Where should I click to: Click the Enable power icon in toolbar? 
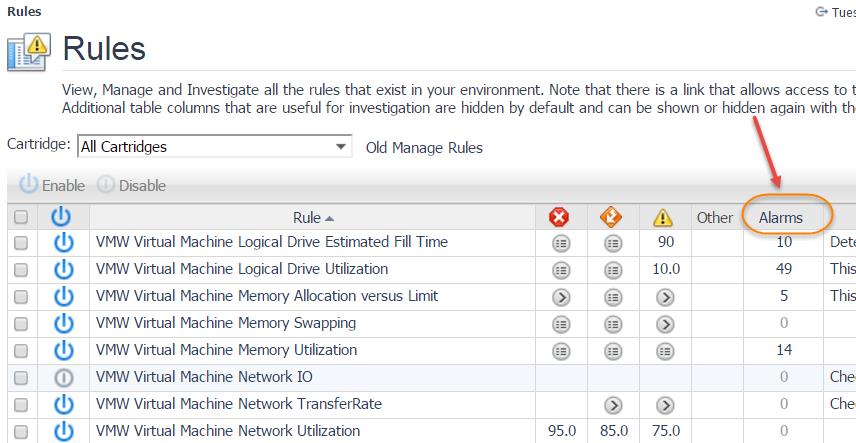(29, 185)
